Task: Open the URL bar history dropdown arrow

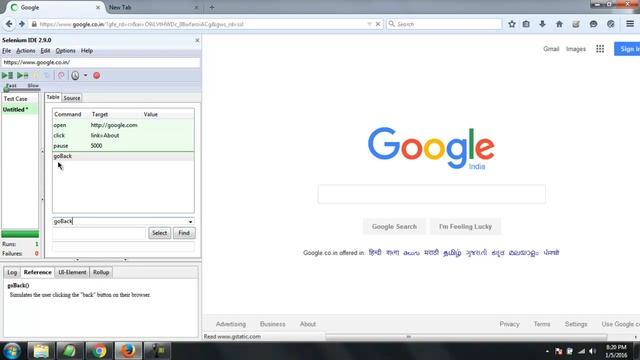Action: [369, 24]
